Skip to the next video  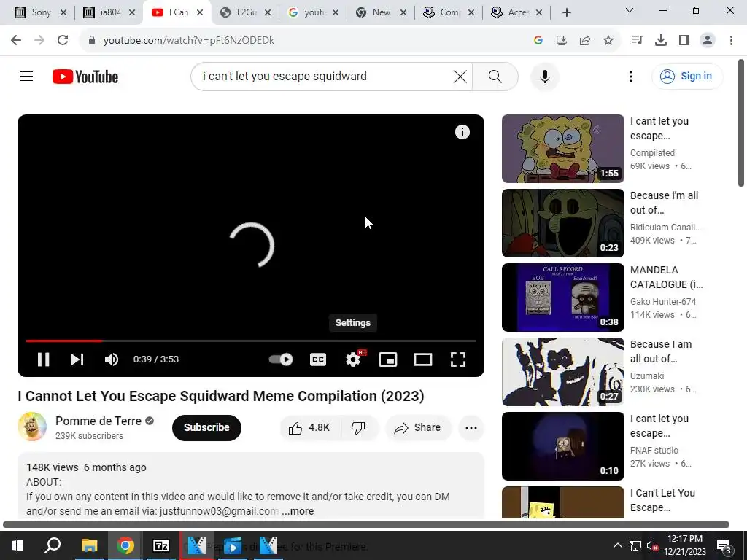(x=77, y=359)
